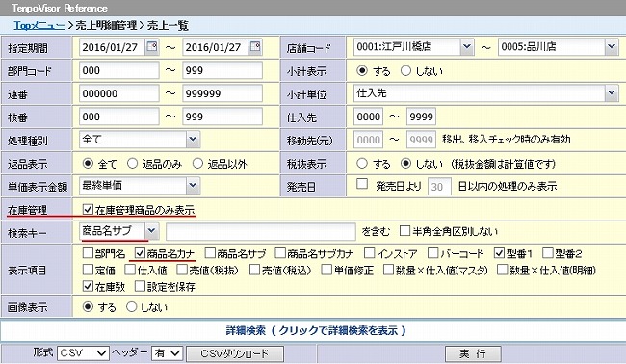Toggle the 商品名サブ display checkbox
This screenshot has height=364, width=626.
(210, 252)
